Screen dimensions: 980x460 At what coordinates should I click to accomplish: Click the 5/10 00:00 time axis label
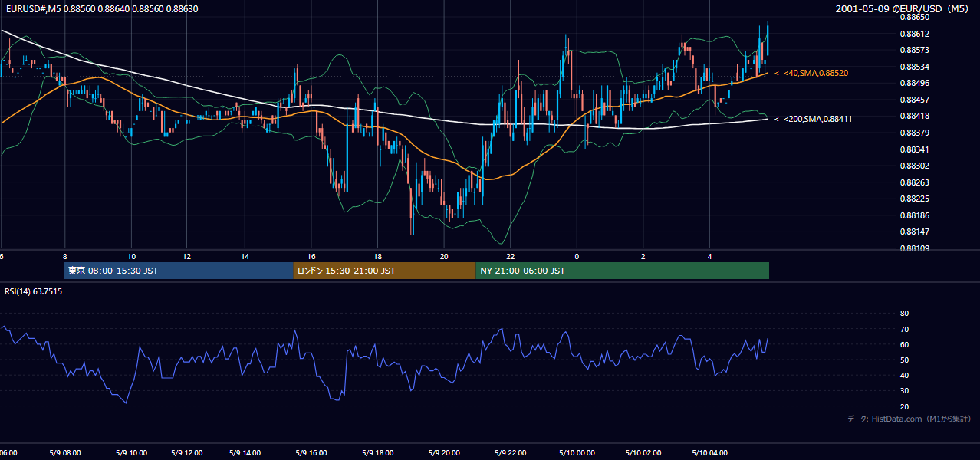[576, 453]
